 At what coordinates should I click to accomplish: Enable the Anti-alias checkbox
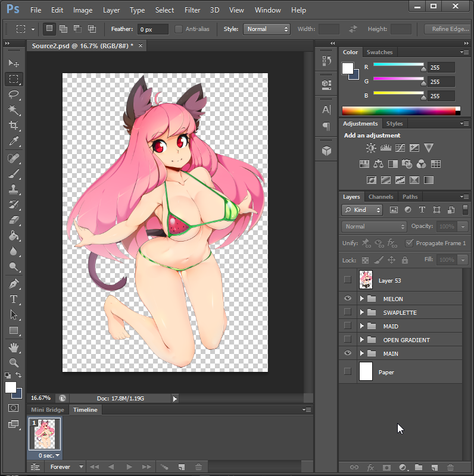[x=179, y=29]
